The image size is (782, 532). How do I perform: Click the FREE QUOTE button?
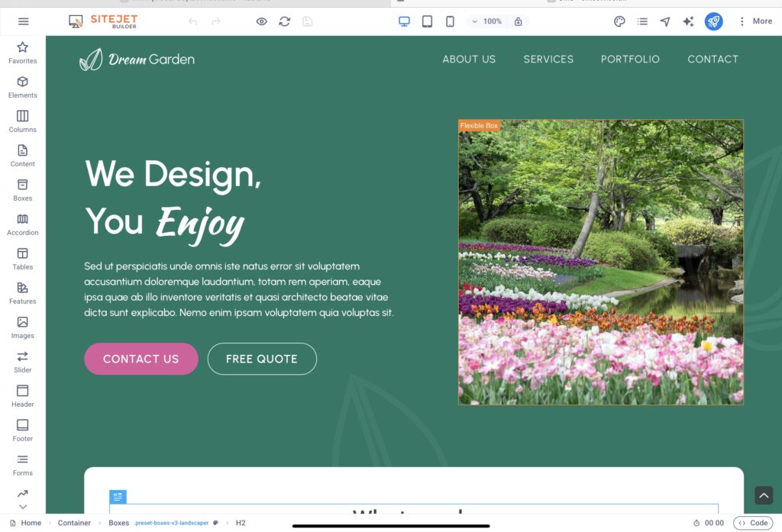coord(262,359)
